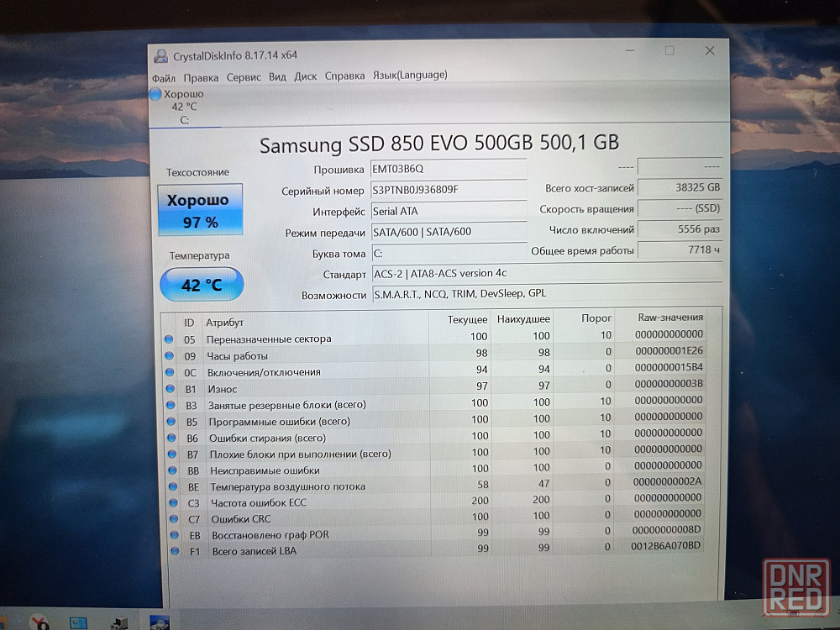Click the Атрибут column header
Image resolution: width=840 pixels, height=630 pixels.
coord(225,323)
